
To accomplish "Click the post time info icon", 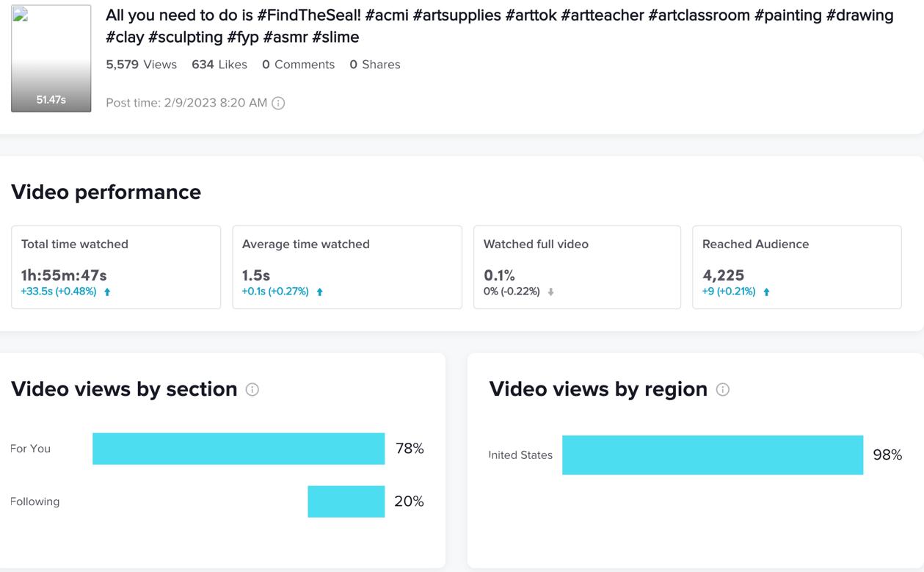I will click(x=278, y=104).
